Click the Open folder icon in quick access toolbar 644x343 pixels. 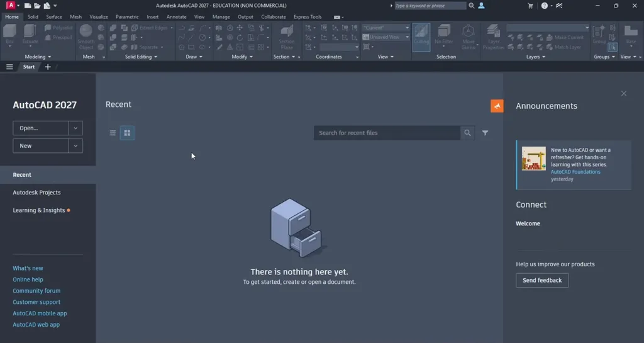37,6
